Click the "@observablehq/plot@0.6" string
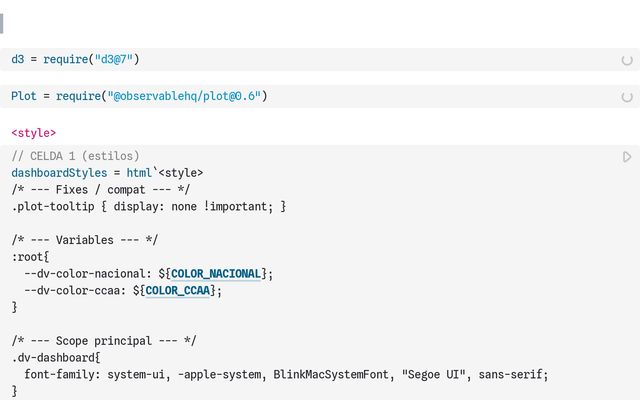This screenshot has width=640, height=400. (184, 97)
